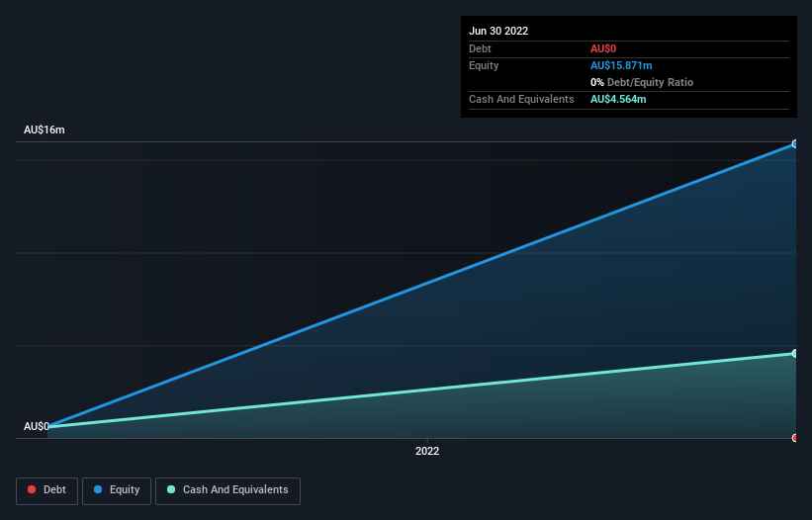
Task: Click the AU$0 y-axis label
Action: [37, 426]
